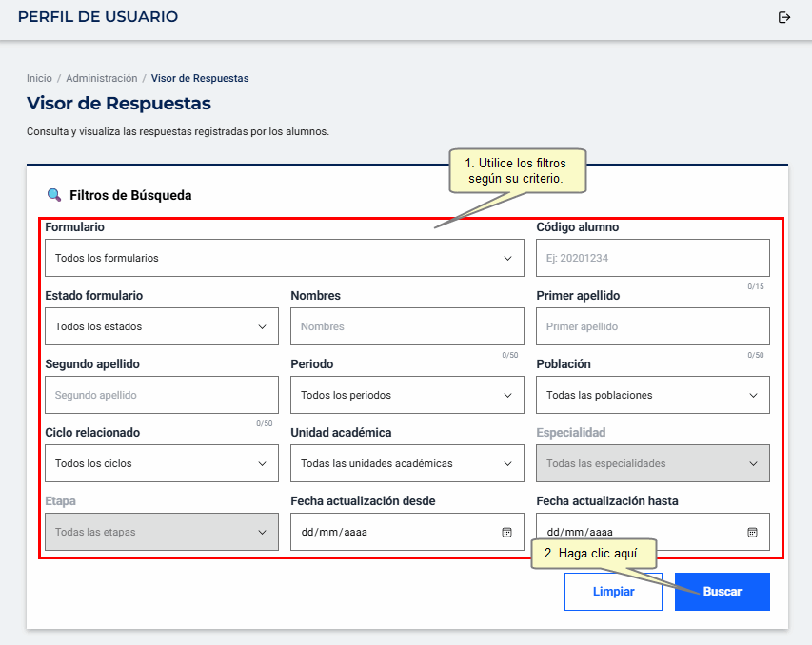Expand the Unidad académica dropdown

point(407,463)
